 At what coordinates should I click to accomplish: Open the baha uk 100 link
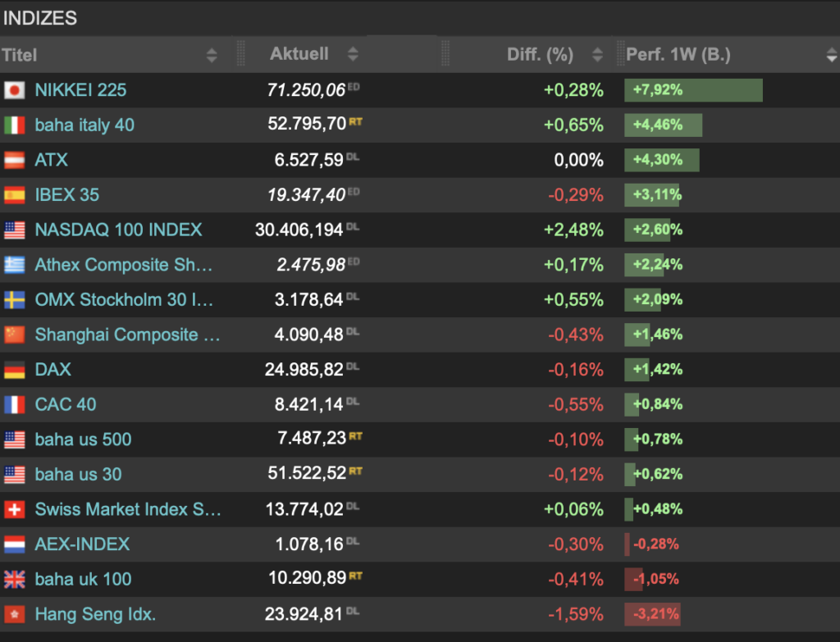click(83, 579)
